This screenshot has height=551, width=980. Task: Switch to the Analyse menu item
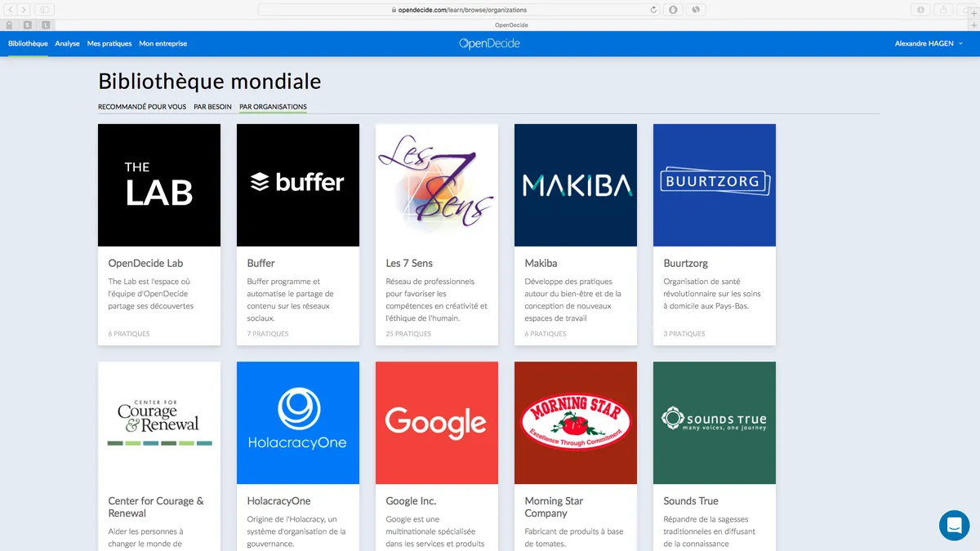tap(67, 43)
